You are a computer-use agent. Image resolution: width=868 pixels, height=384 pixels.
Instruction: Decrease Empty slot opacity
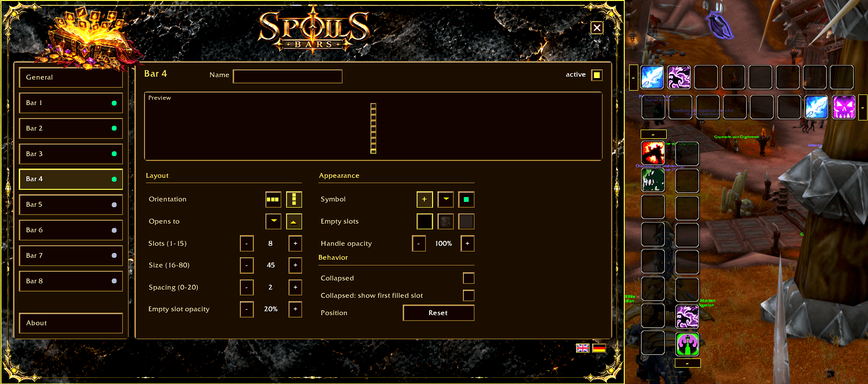click(247, 309)
